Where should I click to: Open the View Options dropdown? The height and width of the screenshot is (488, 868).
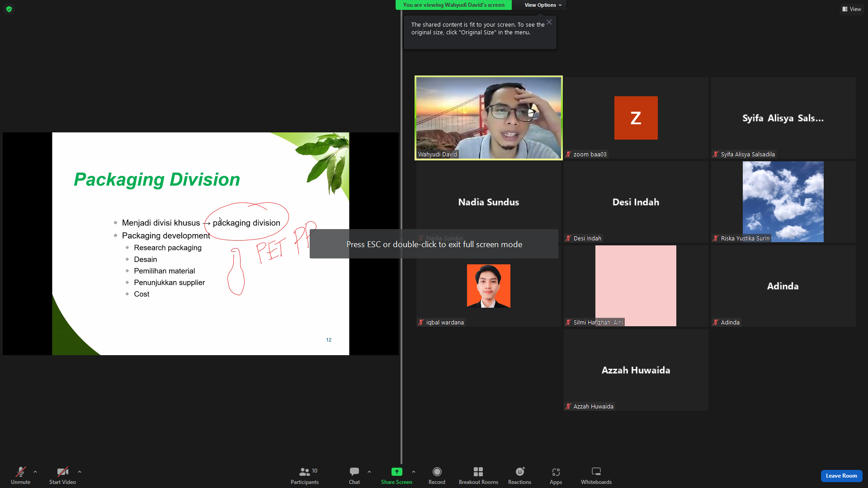543,5
